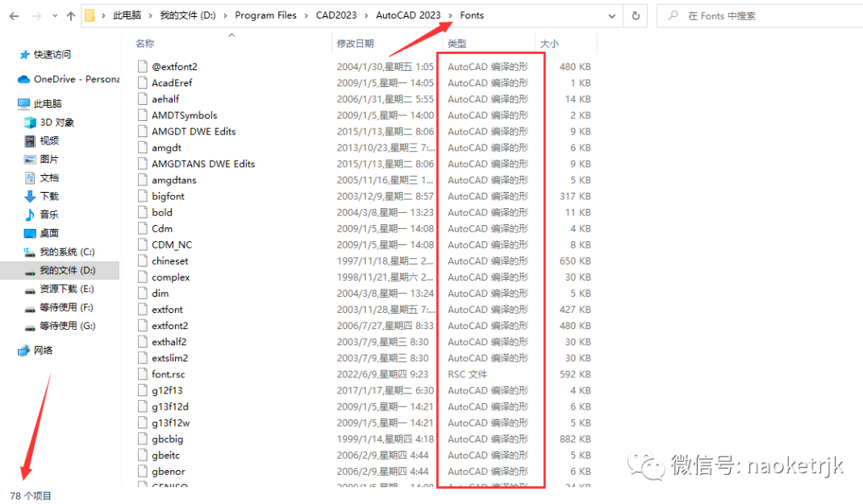Click the 资源下载 (E:) drive icon

click(x=30, y=290)
